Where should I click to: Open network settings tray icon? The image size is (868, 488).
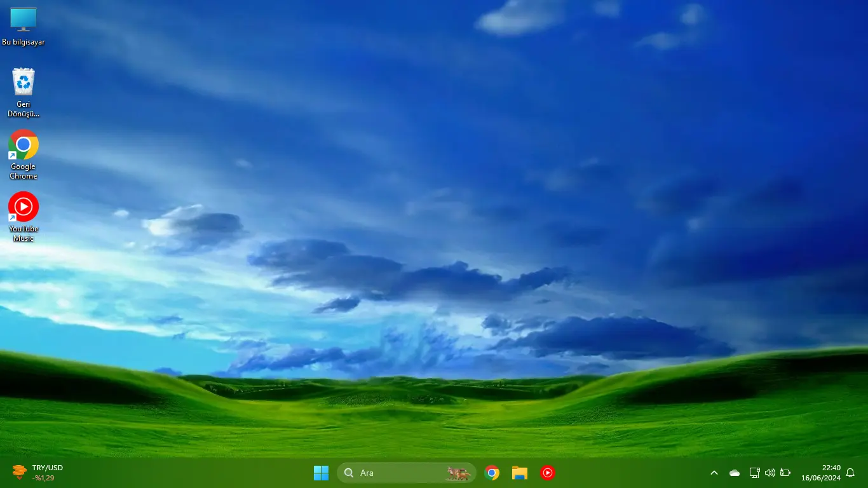point(754,473)
